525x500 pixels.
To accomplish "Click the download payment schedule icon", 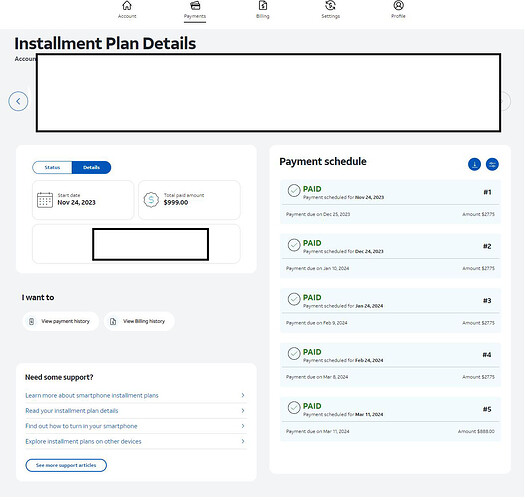I will click(x=474, y=164).
